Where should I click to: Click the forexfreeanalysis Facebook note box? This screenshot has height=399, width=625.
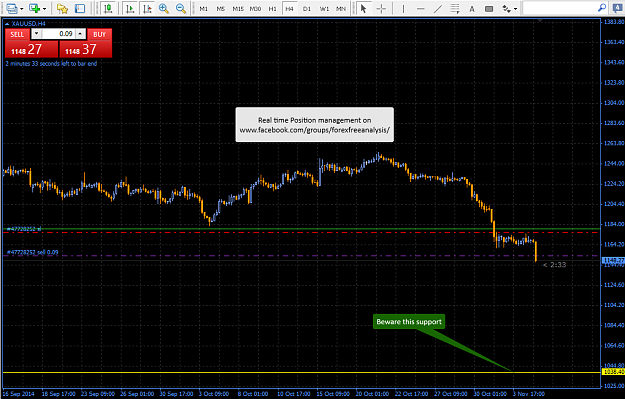click(x=314, y=125)
